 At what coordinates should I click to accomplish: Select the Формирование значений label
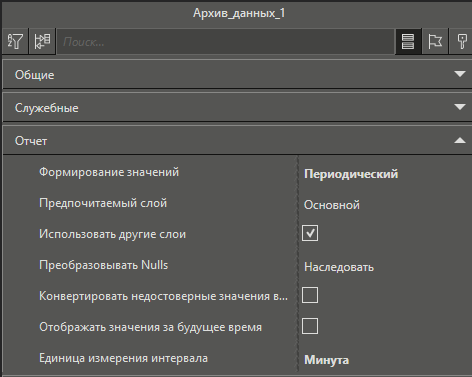(109, 172)
